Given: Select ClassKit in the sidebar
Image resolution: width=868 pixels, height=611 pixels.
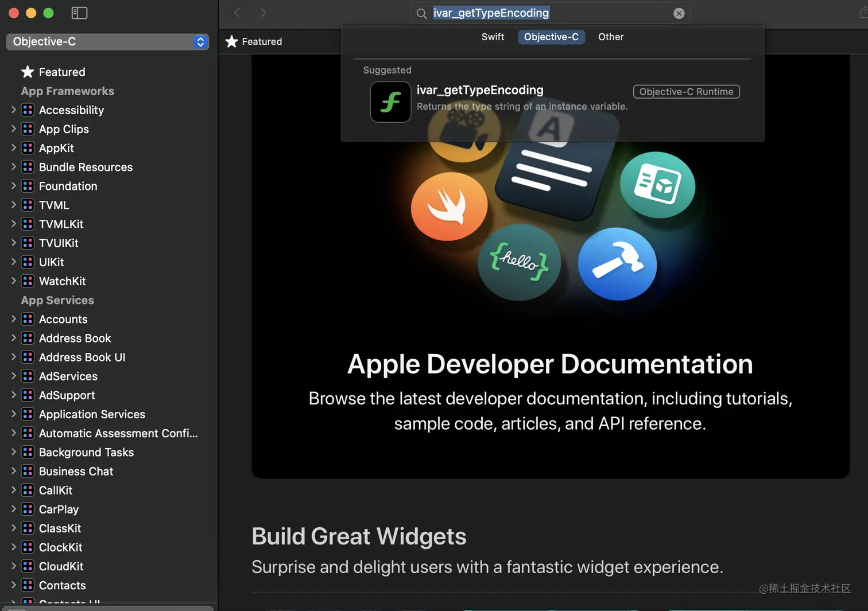Looking at the screenshot, I should point(60,528).
